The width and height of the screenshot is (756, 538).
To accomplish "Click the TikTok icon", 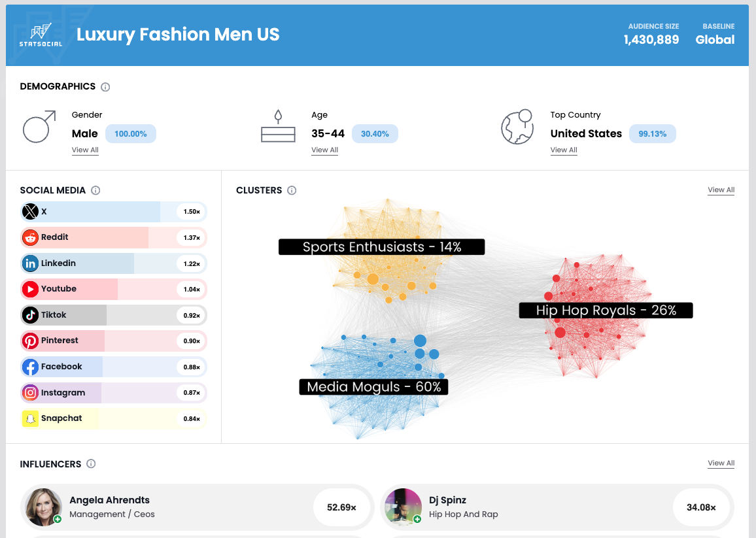I will (x=30, y=315).
